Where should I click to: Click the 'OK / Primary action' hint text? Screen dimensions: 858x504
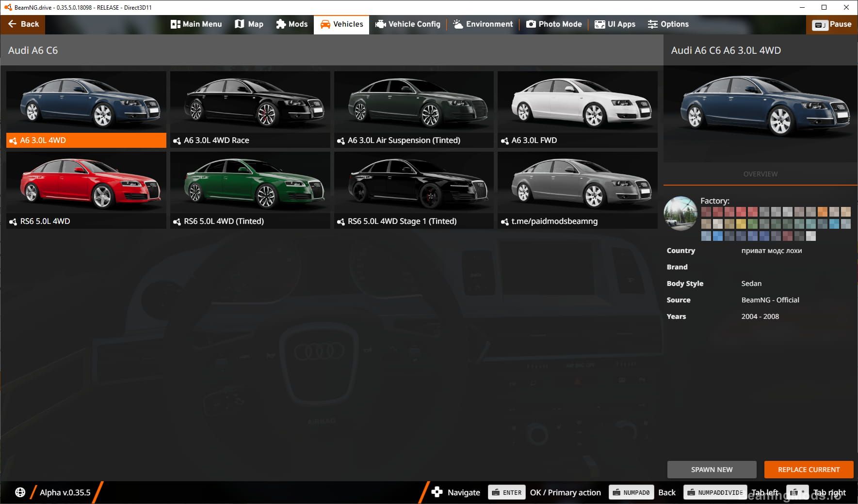[x=565, y=492]
